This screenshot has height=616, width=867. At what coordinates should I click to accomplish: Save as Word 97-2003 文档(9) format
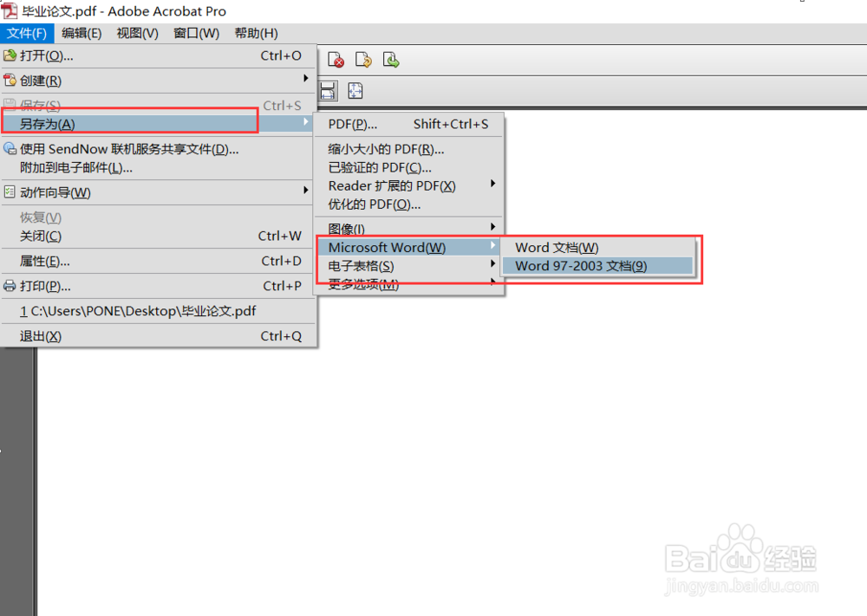pyautogui.click(x=597, y=266)
